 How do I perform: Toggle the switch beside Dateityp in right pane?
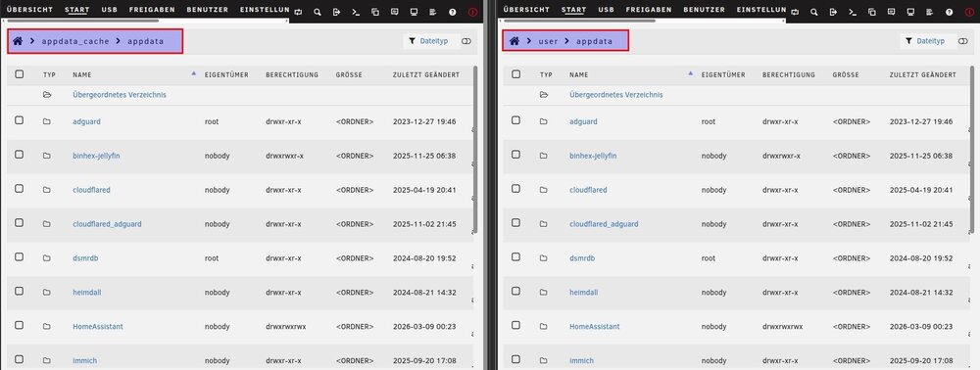coord(963,41)
